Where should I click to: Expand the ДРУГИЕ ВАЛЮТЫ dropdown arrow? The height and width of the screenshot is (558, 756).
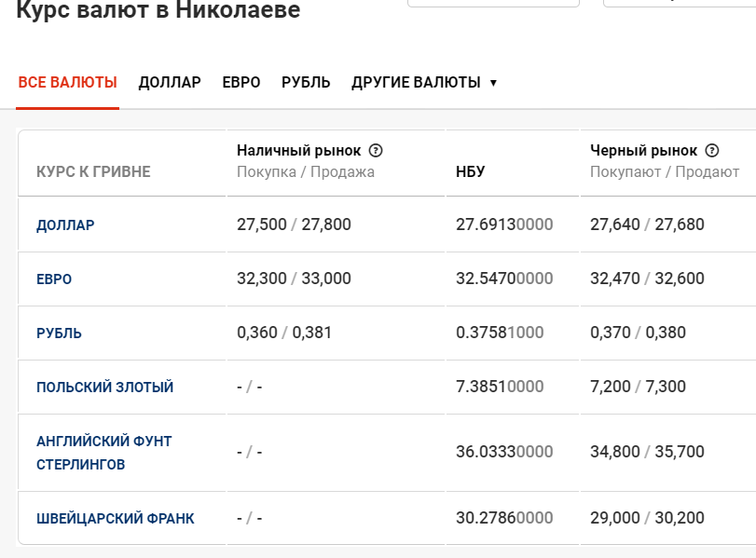click(493, 83)
